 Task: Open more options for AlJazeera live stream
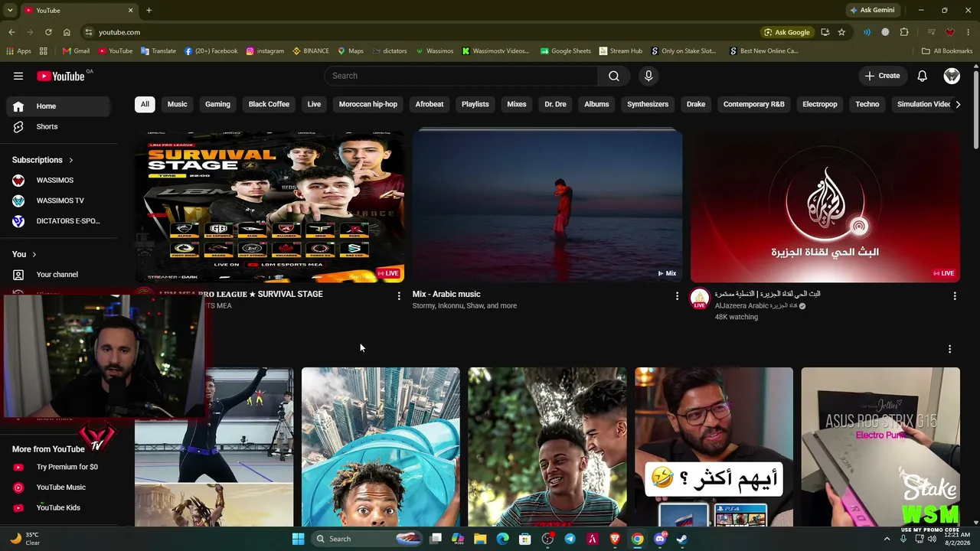pyautogui.click(x=955, y=295)
